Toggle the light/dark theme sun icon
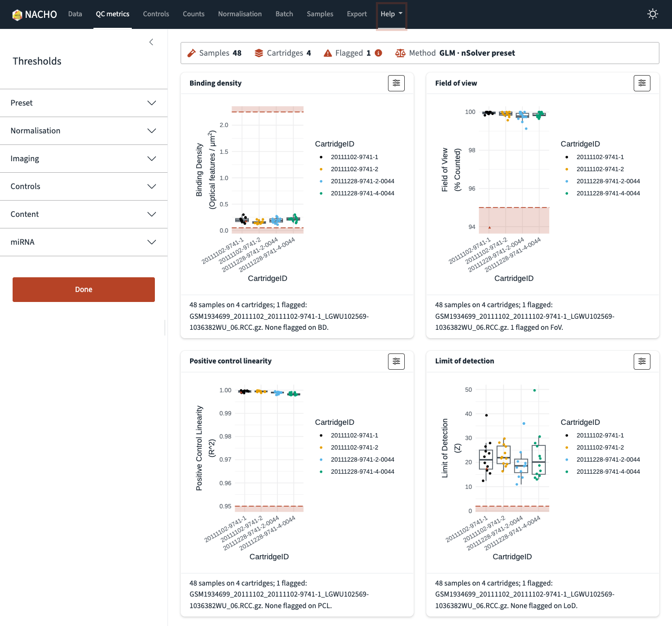This screenshot has height=626, width=672. tap(653, 14)
